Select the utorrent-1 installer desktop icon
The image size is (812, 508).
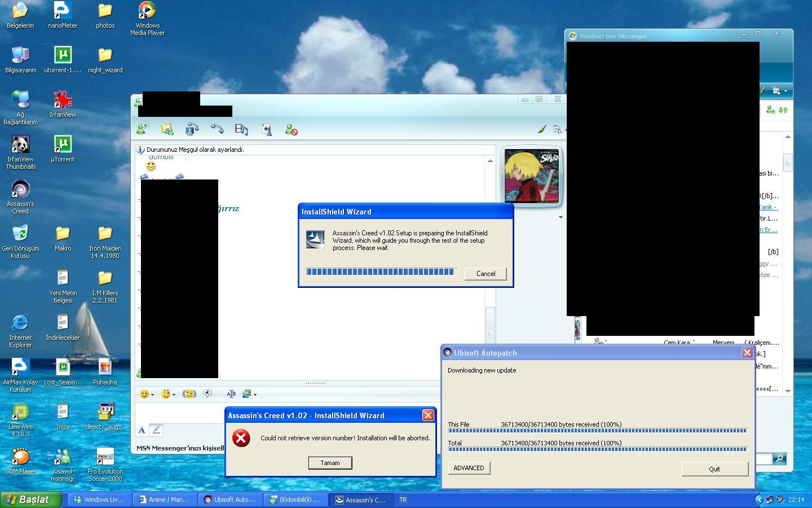pyautogui.click(x=63, y=60)
